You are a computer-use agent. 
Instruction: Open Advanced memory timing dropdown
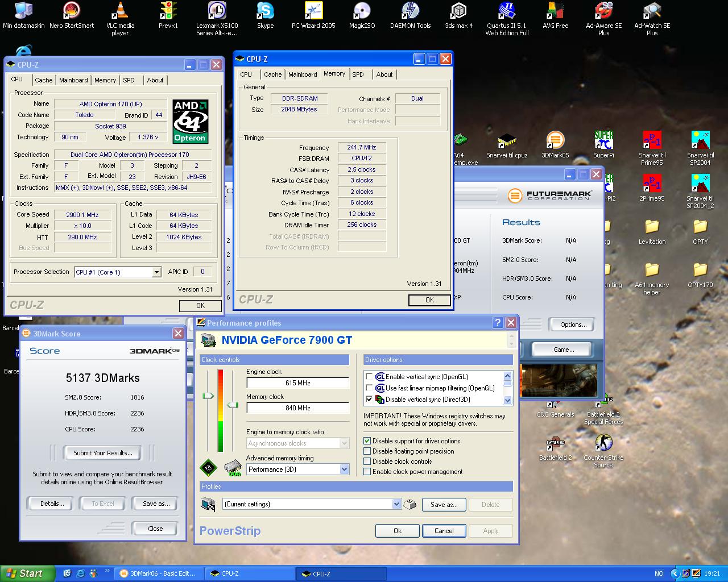(344, 469)
